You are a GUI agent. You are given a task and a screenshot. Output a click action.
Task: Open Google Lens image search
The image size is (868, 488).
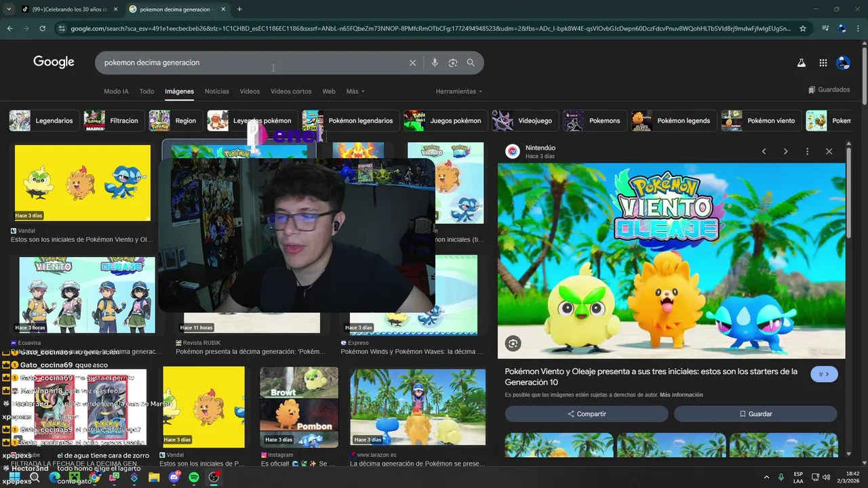[x=453, y=62]
